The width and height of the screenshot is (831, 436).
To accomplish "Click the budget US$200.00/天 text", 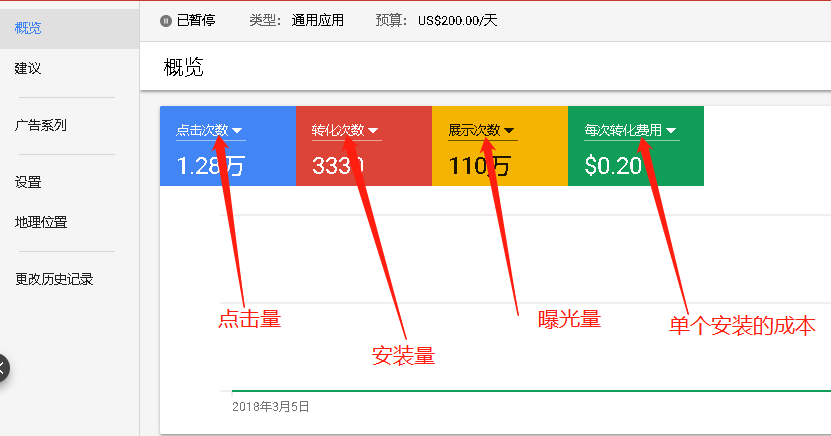I will (458, 20).
